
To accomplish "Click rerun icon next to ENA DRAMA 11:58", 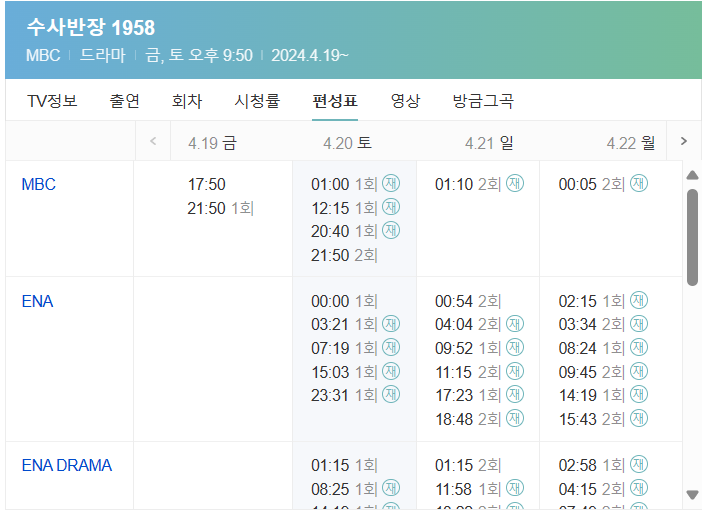I will pos(515,488).
